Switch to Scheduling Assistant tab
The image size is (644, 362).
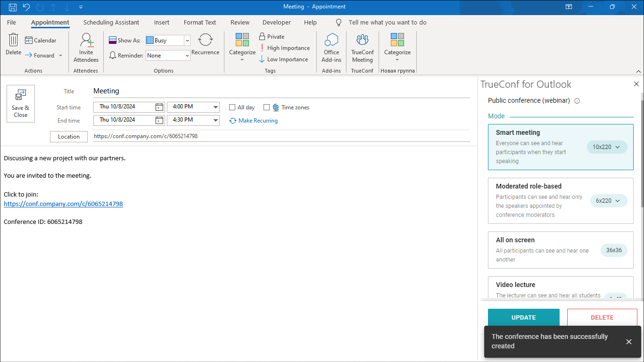point(111,22)
